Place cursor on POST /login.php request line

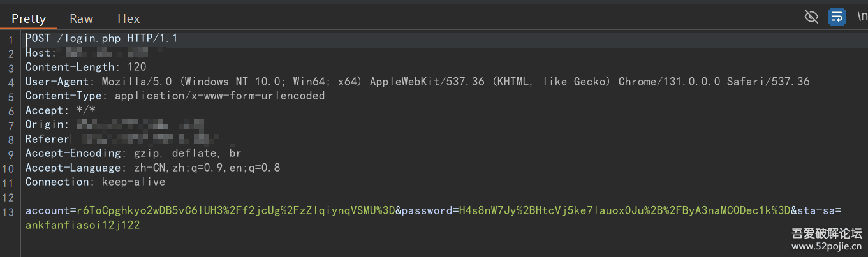click(x=102, y=38)
